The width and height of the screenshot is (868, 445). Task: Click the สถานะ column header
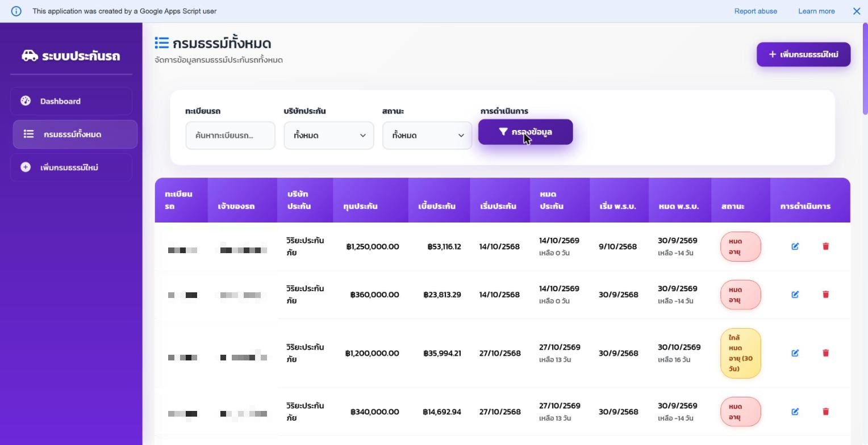tap(741, 200)
